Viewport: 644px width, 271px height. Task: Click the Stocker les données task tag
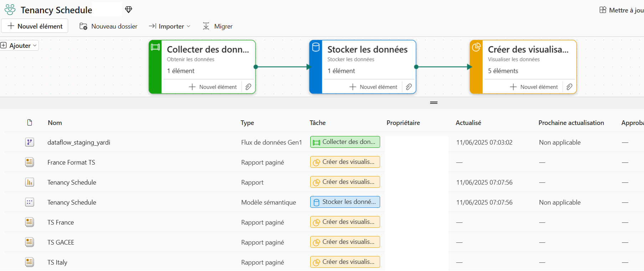click(x=345, y=202)
